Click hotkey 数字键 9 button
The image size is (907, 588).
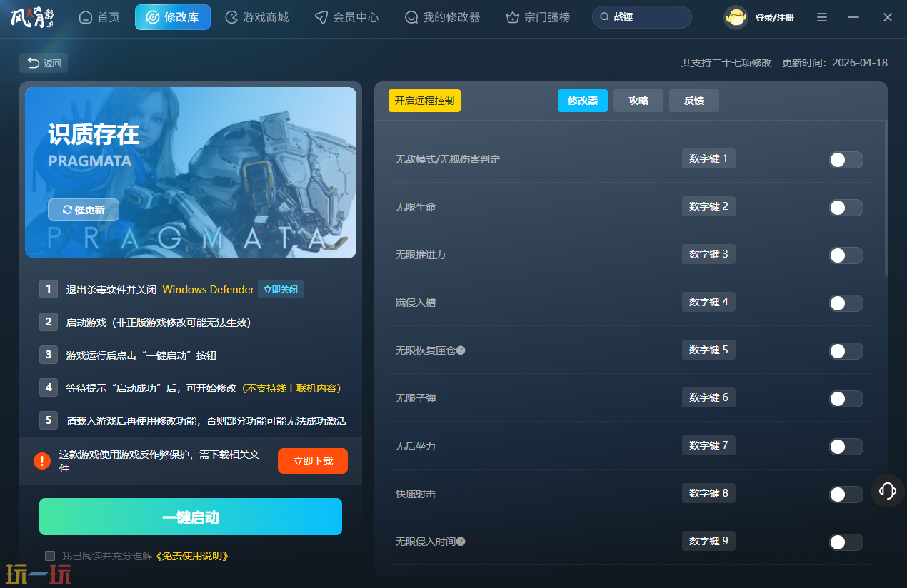(x=708, y=541)
